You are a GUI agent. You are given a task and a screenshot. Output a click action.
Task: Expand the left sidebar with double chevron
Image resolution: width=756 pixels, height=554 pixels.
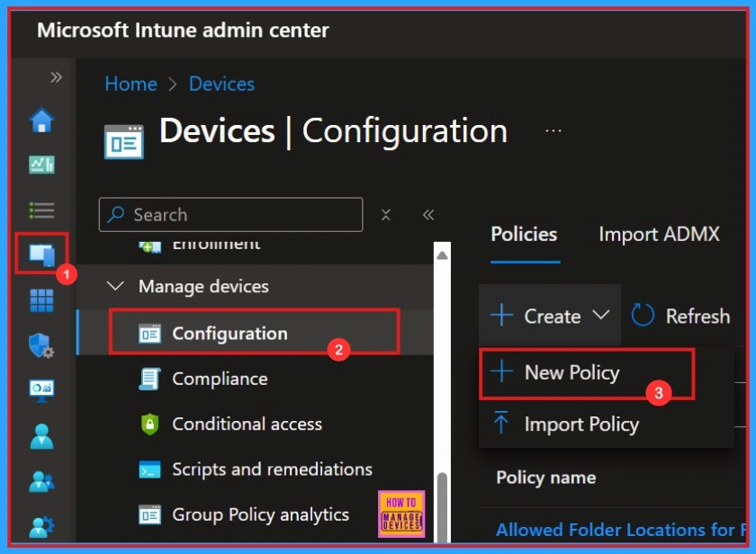pyautogui.click(x=56, y=77)
